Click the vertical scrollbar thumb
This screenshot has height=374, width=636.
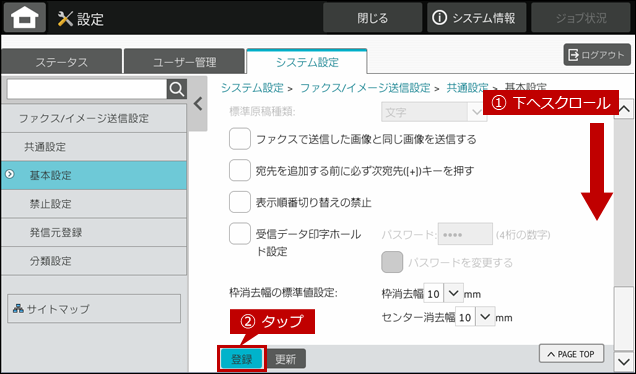click(623, 318)
